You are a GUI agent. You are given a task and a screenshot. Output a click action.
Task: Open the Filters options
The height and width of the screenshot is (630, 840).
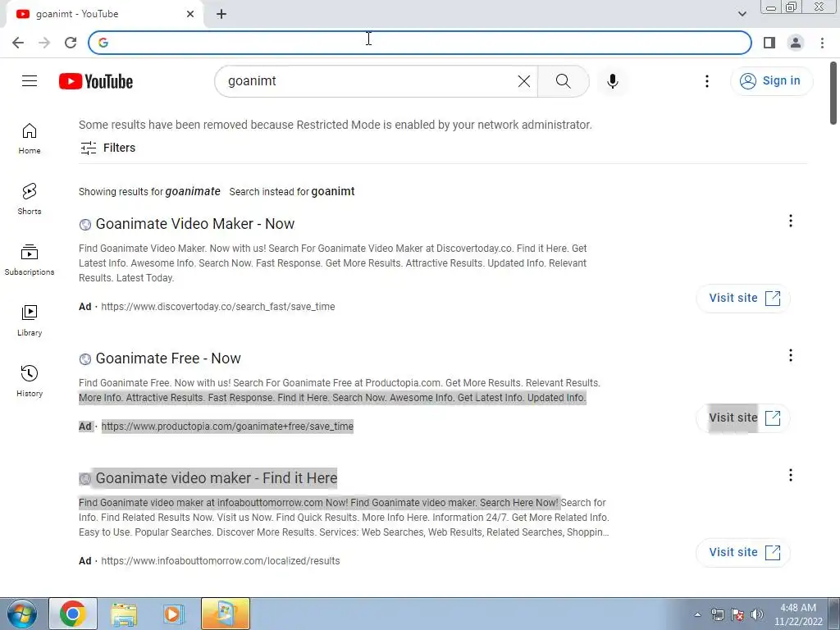pyautogui.click(x=107, y=148)
